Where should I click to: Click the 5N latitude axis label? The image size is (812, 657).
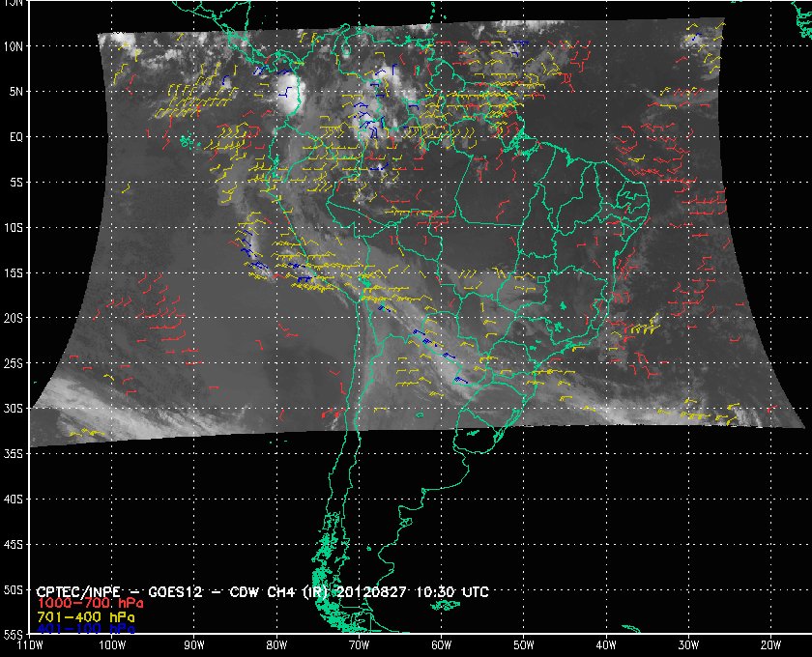pyautogui.click(x=15, y=91)
